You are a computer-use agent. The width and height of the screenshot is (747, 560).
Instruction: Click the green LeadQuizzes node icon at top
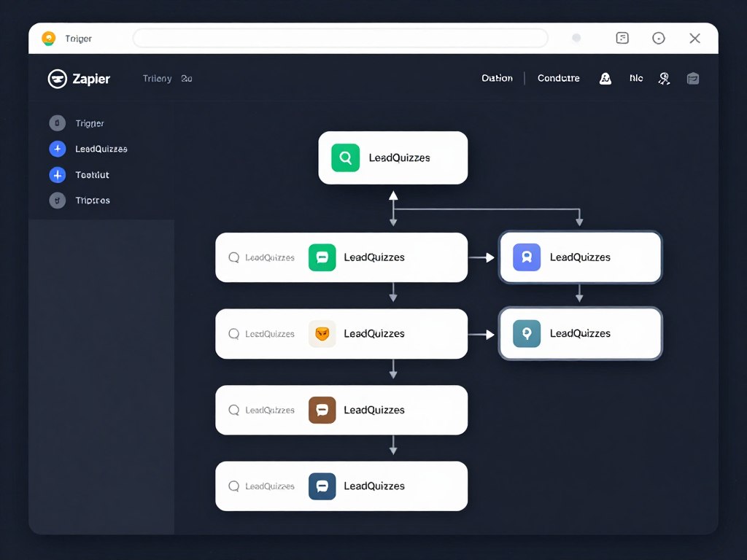point(345,157)
